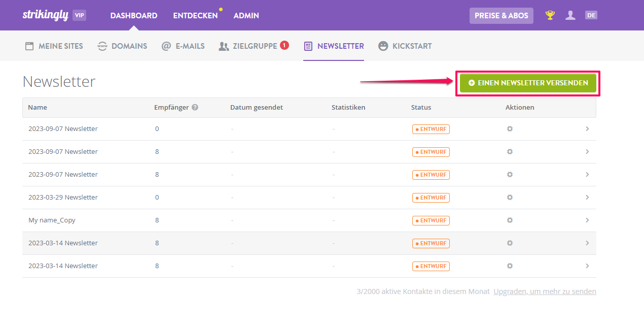Click the Status column header
Viewport: 644px width, 325px height.
tap(421, 108)
